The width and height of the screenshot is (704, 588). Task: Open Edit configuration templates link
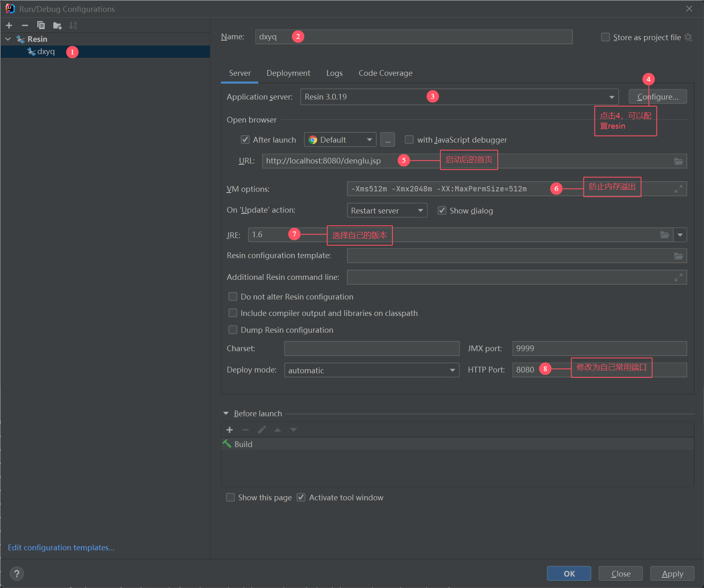point(61,548)
